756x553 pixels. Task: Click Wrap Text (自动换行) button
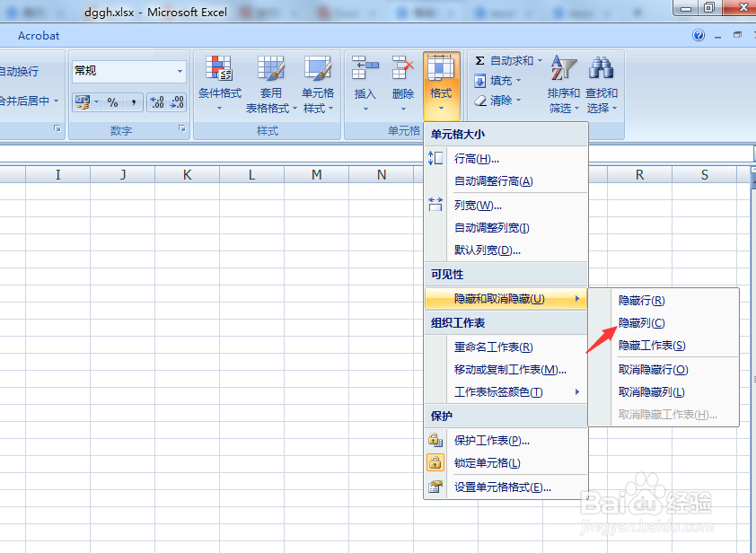19,71
